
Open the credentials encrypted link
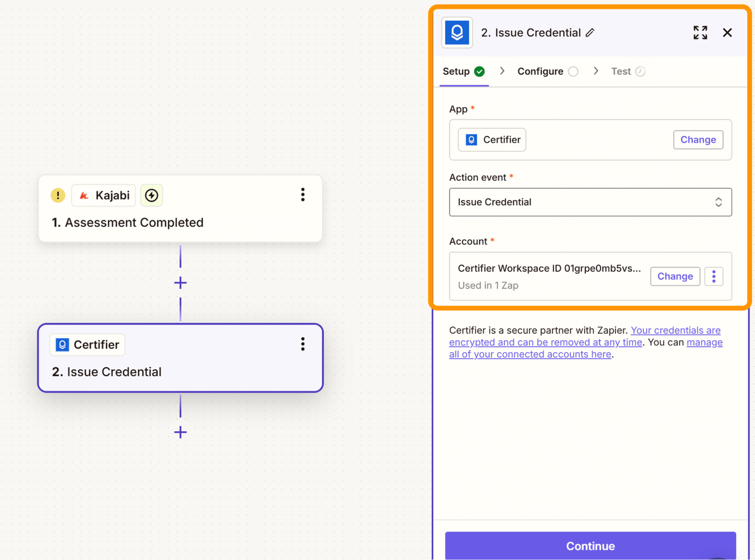click(x=585, y=336)
